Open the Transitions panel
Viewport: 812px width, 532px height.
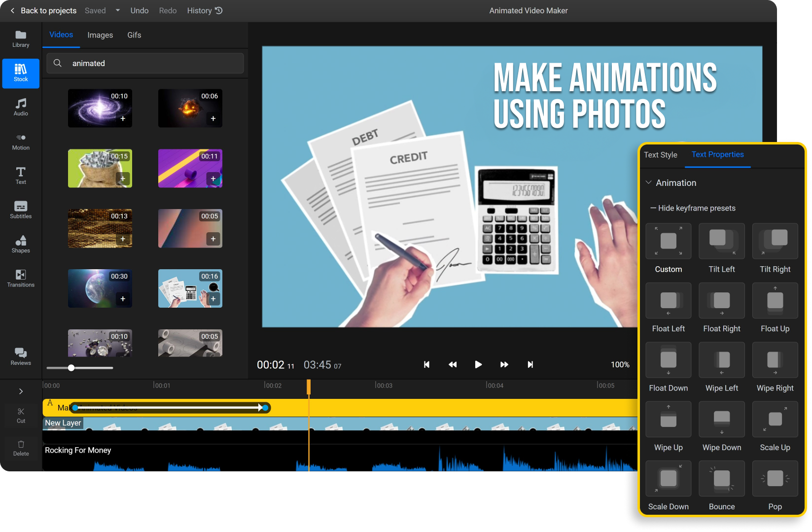point(20,279)
